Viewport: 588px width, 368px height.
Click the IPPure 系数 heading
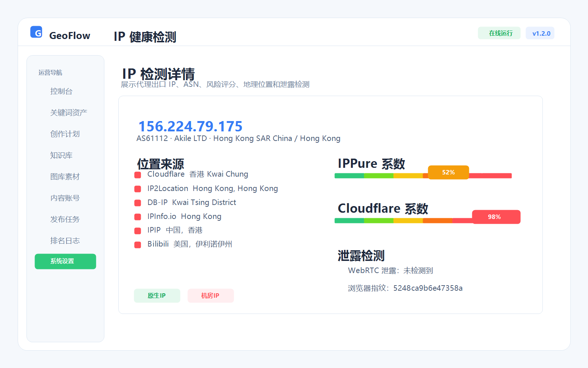371,164
